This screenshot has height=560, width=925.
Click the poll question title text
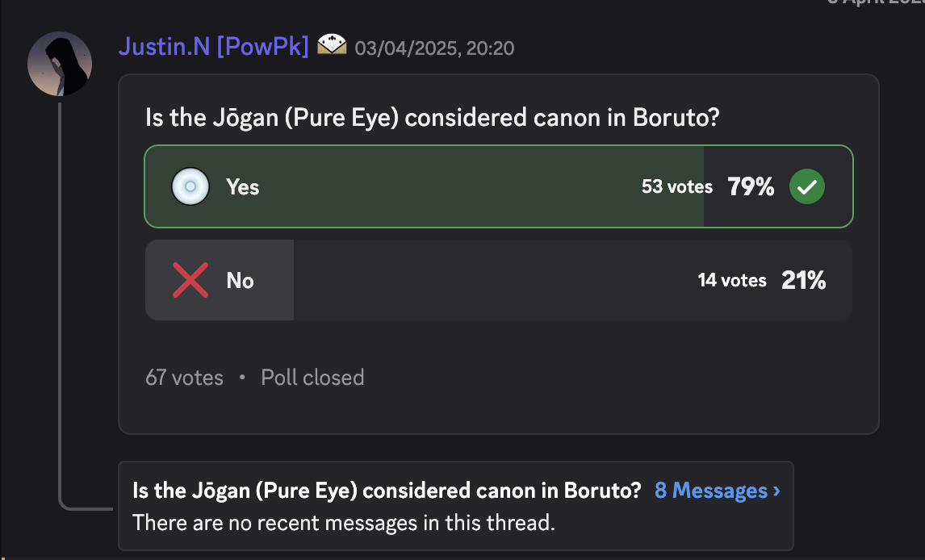pyautogui.click(x=433, y=118)
